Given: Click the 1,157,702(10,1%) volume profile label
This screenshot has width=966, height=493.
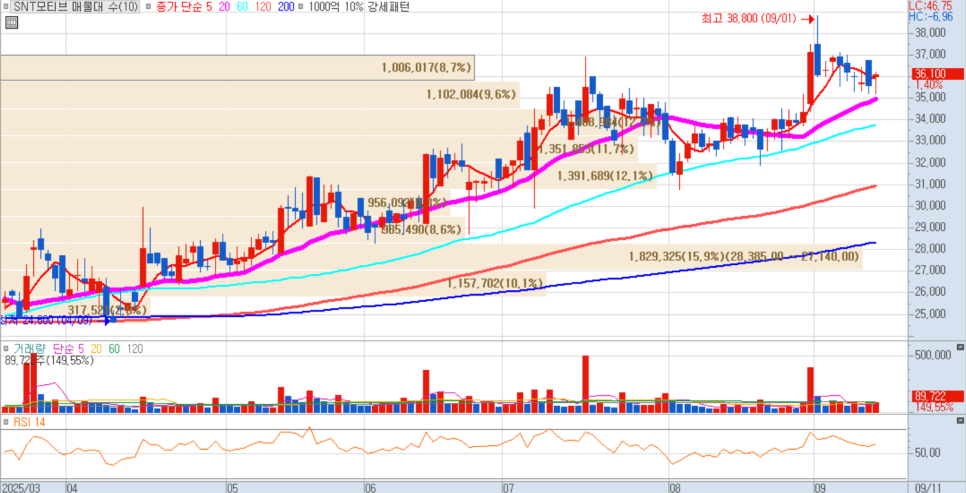Looking at the screenshot, I should click(x=496, y=283).
